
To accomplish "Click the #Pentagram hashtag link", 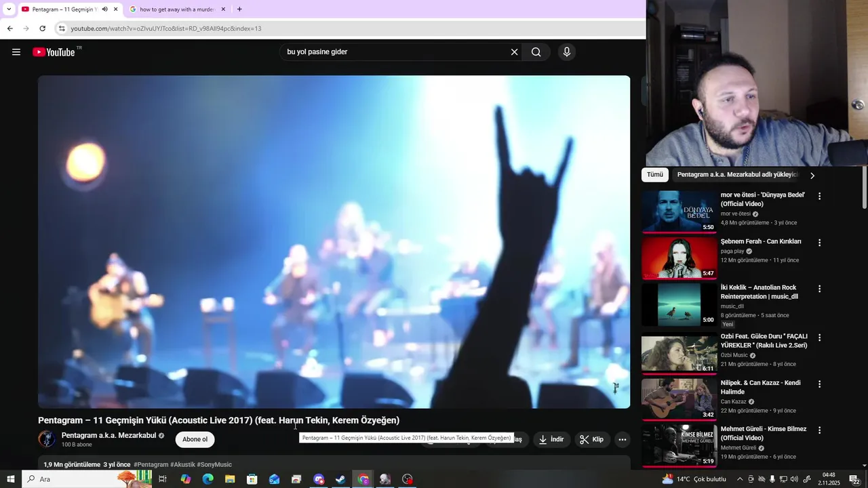I will click(x=151, y=465).
